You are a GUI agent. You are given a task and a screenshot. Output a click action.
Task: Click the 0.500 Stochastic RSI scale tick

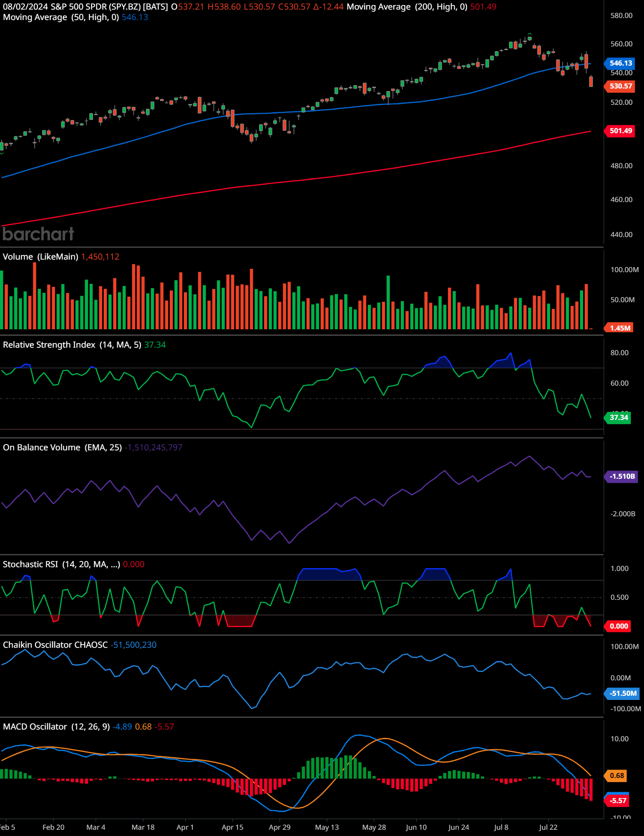point(619,597)
